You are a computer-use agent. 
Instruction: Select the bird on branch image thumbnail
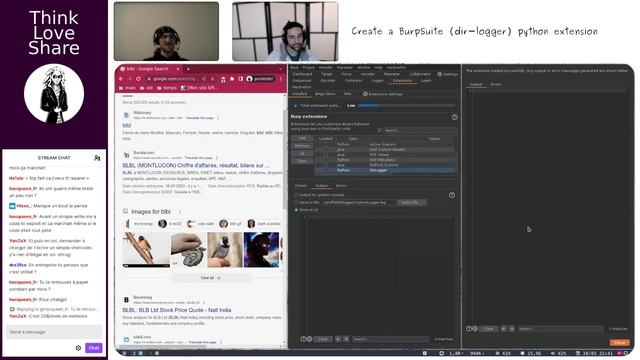tap(146, 250)
